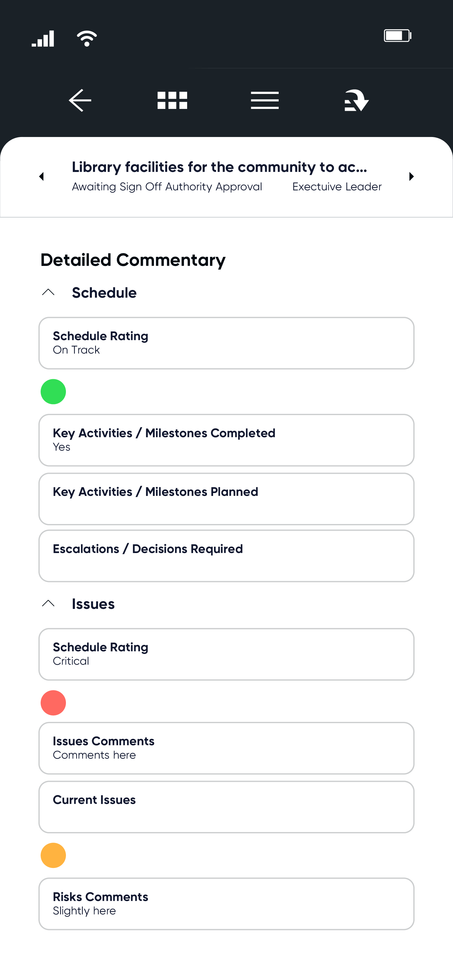Select the orange risk status dot
The width and height of the screenshot is (453, 980).
click(x=53, y=855)
